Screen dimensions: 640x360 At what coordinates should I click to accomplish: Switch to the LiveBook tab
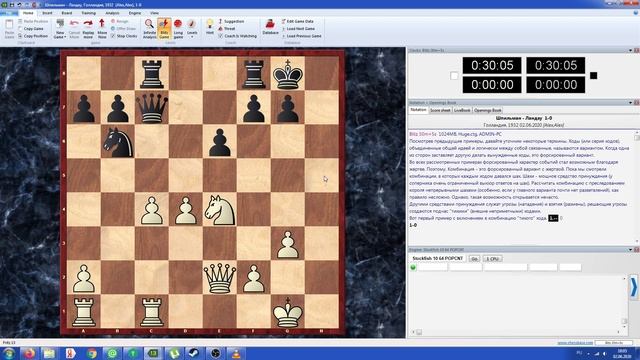(462, 110)
